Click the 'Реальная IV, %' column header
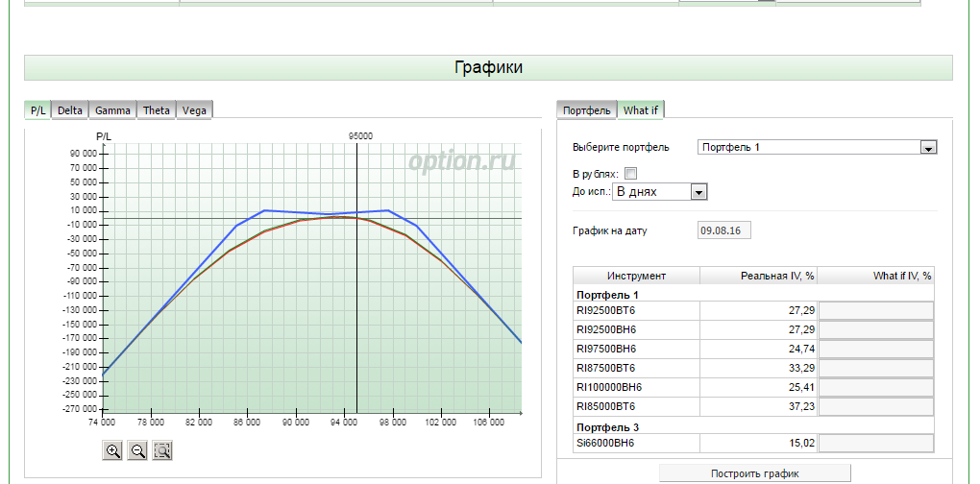Viewport: 980px width, 484px height. (759, 276)
